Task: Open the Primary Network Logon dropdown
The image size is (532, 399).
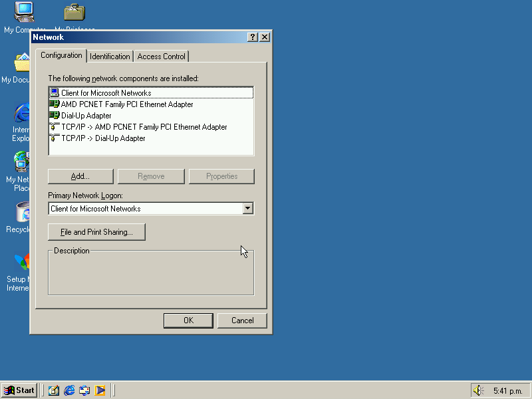Action: click(247, 208)
